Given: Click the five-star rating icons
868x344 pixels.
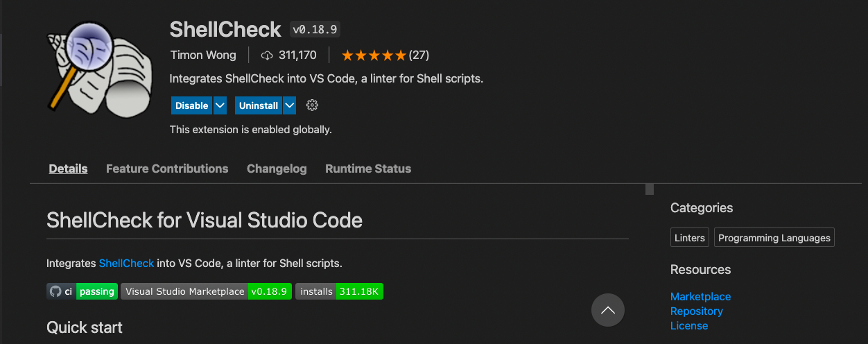Looking at the screenshot, I should coord(374,55).
